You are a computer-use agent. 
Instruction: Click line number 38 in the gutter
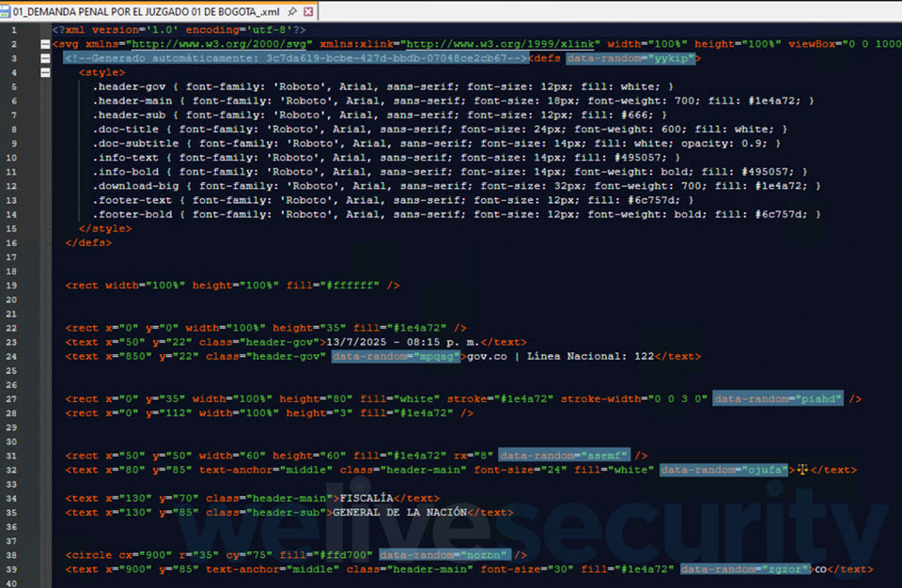[13, 555]
